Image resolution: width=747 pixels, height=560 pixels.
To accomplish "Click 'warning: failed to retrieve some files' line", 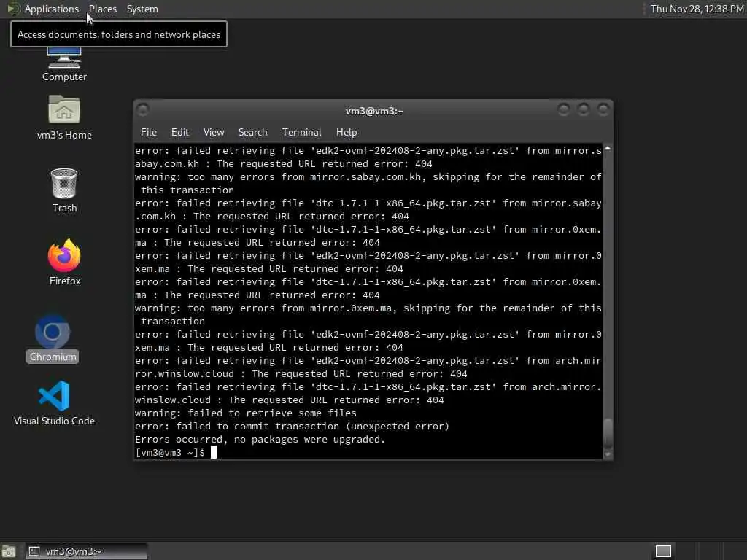I will pos(245,413).
